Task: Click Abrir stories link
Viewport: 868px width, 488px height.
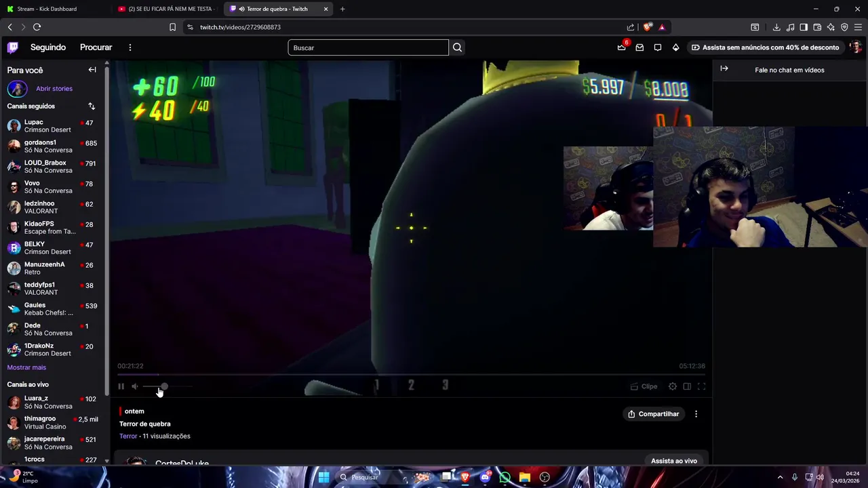Action: coord(54,89)
